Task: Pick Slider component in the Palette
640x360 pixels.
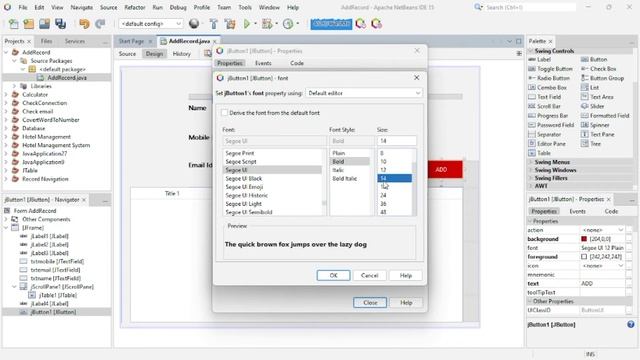Action: (592, 106)
